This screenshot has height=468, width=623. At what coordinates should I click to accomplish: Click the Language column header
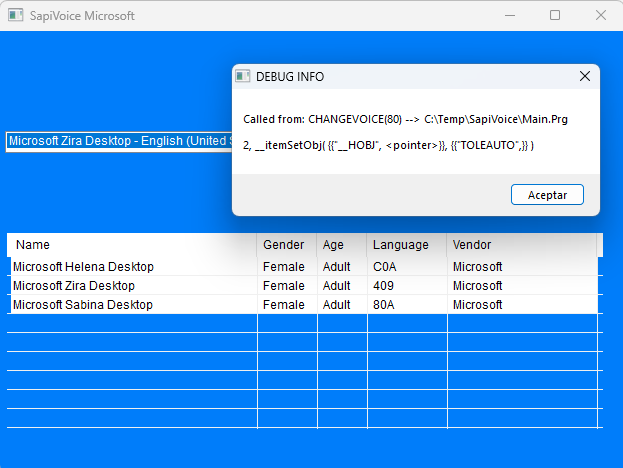[x=407, y=245]
